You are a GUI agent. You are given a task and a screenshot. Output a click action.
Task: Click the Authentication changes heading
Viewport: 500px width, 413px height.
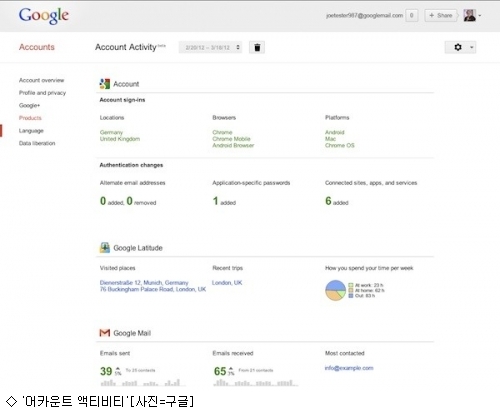pos(131,165)
